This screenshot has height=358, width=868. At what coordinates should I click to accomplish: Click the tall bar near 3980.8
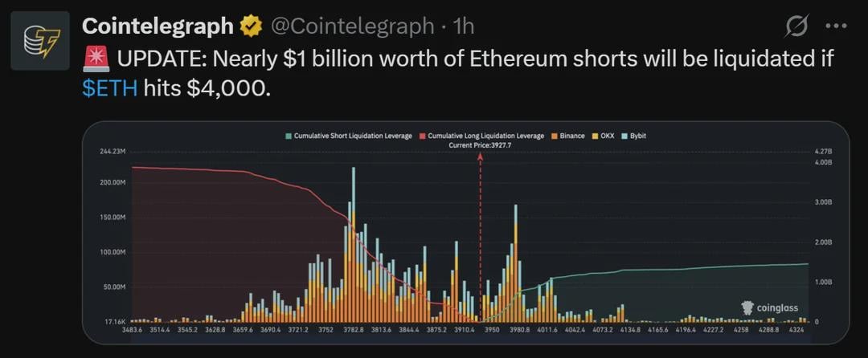pyautogui.click(x=516, y=263)
